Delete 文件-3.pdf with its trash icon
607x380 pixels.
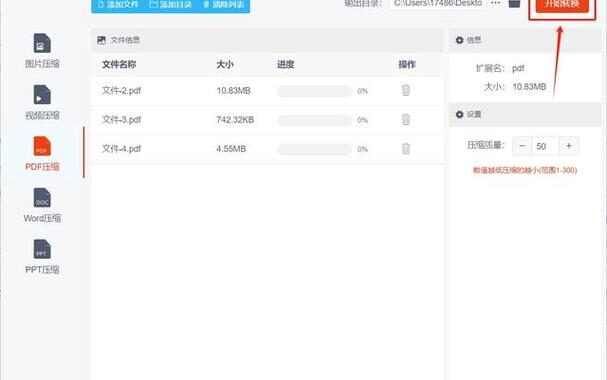click(406, 120)
